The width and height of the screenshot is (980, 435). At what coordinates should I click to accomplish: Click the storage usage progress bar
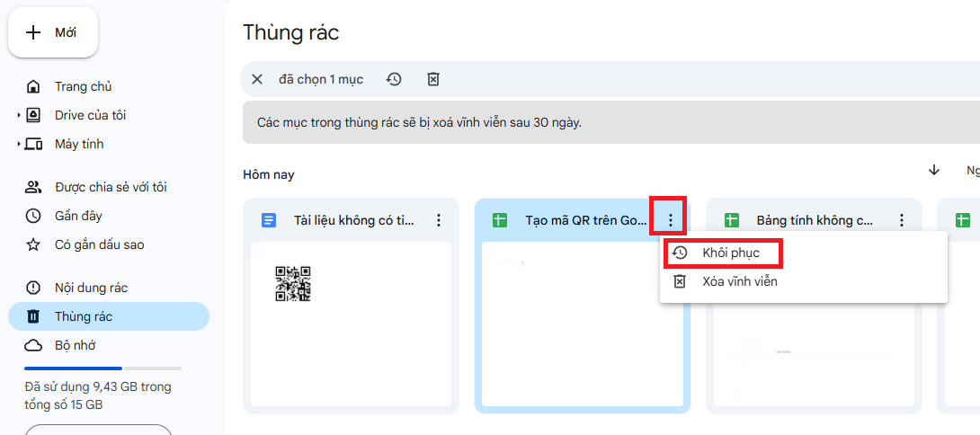(x=102, y=368)
